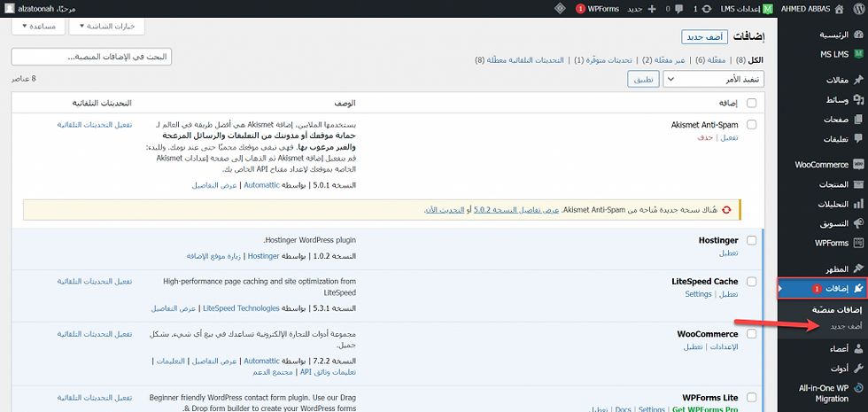Open the تنفيذ الأمر bulk actions dropdown
Screen dimensions: 868x412
pyautogui.click(x=714, y=79)
